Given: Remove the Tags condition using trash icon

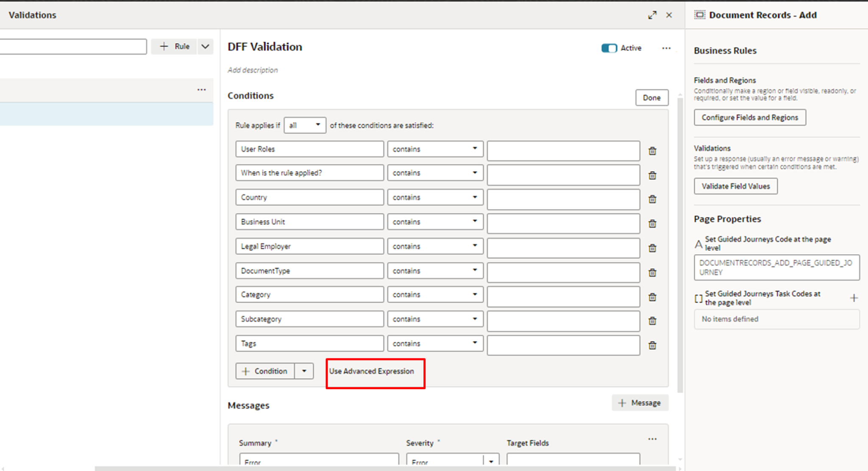Looking at the screenshot, I should [x=652, y=345].
